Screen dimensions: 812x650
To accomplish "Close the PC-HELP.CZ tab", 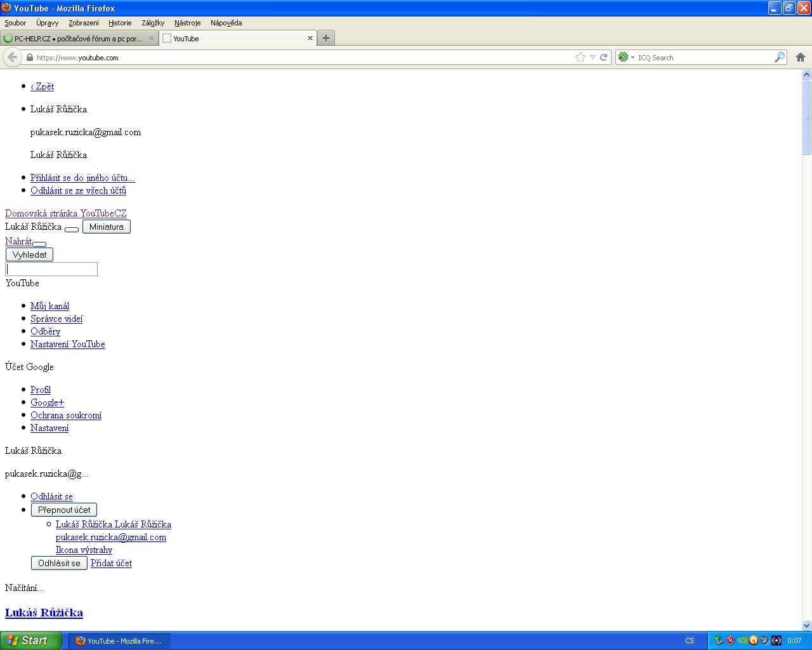I will click(x=152, y=38).
